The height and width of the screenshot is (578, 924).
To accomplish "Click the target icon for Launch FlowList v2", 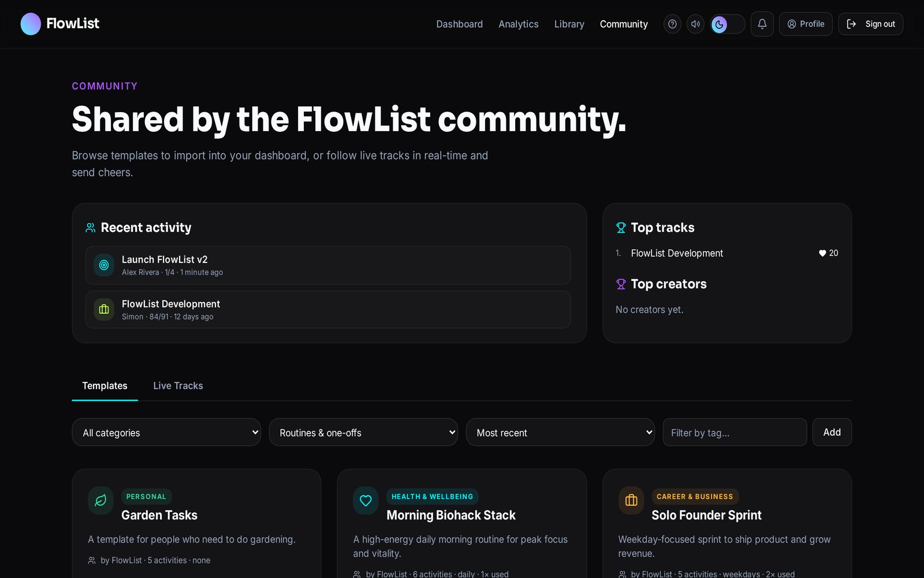I will 104,265.
